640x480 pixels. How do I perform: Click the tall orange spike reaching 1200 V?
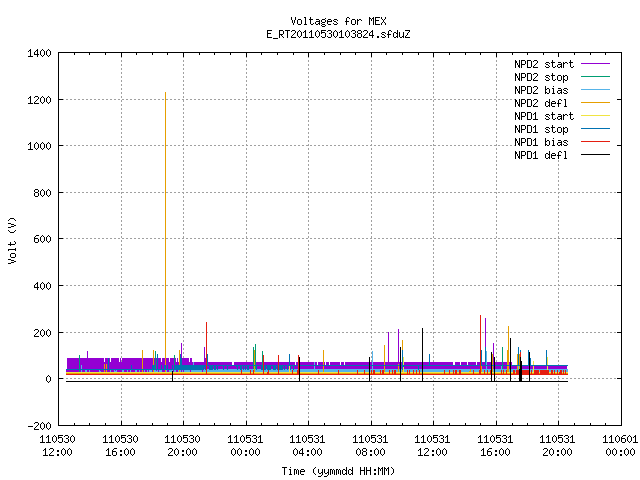point(165,229)
